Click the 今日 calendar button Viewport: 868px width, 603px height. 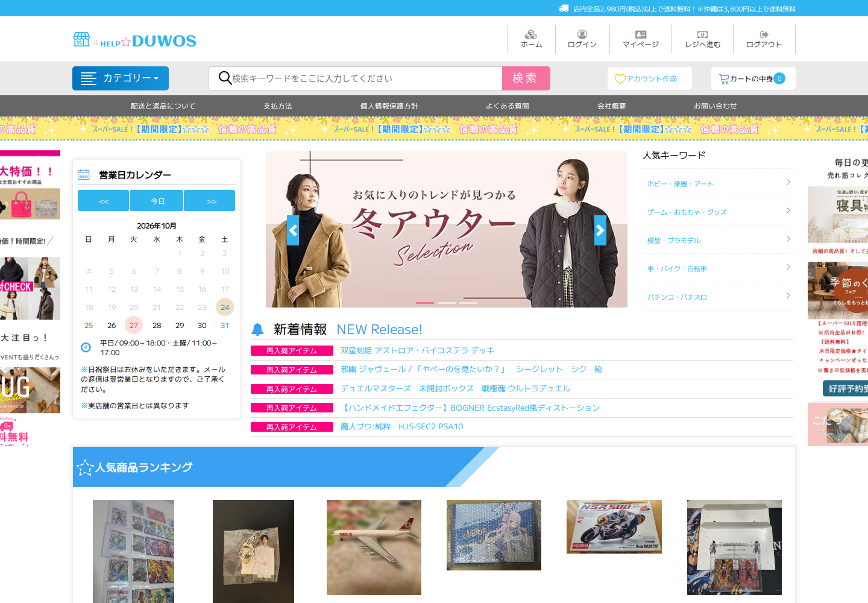tap(158, 201)
